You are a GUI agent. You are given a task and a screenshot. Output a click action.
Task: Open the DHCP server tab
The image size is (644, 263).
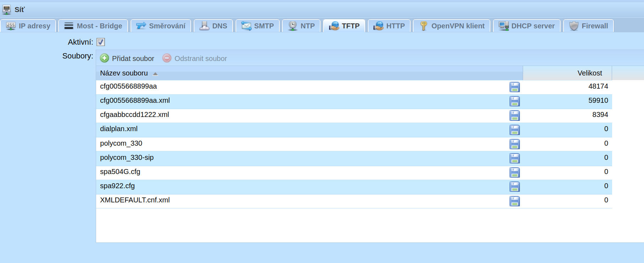527,26
